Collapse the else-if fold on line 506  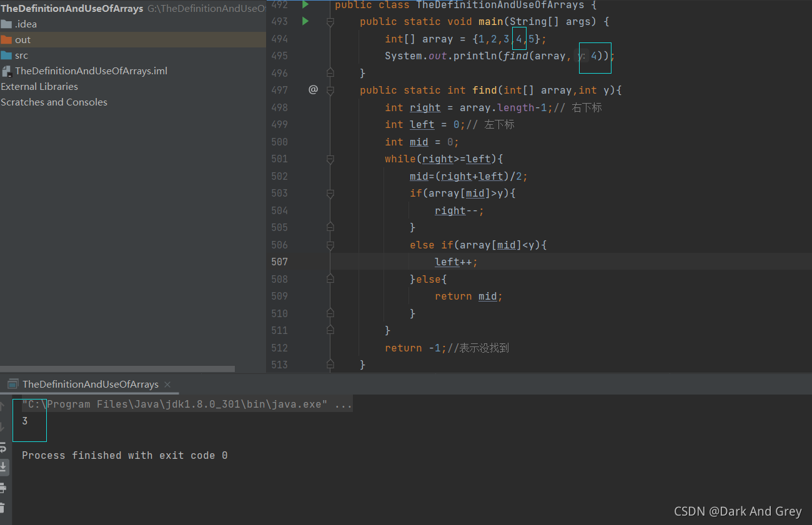click(x=330, y=245)
